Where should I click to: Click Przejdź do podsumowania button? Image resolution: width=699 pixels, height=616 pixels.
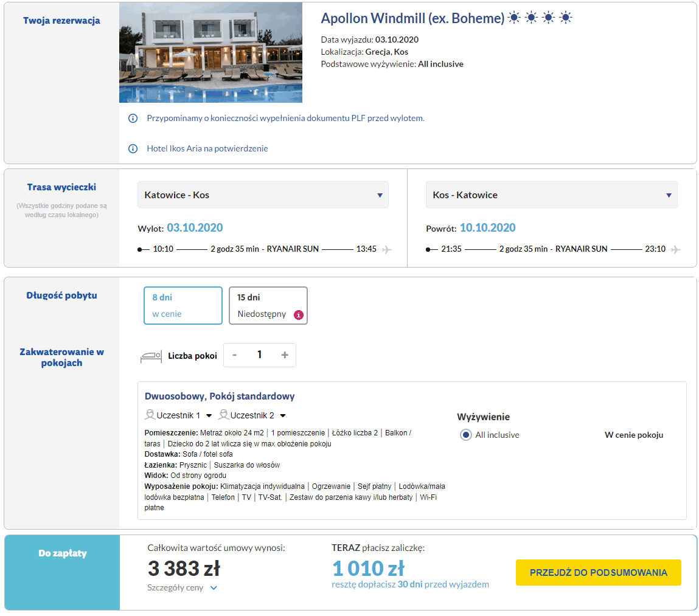coord(598,572)
